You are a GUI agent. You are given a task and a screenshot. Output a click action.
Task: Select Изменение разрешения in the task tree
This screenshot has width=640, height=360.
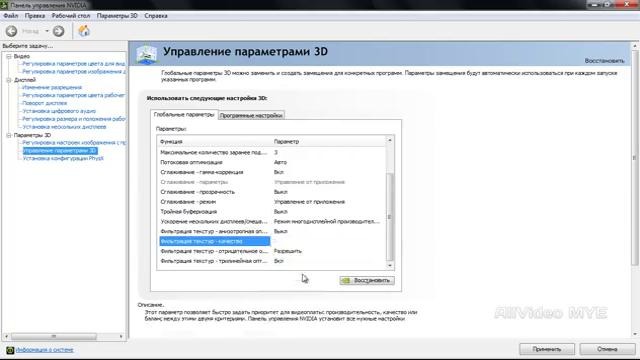click(x=52, y=87)
